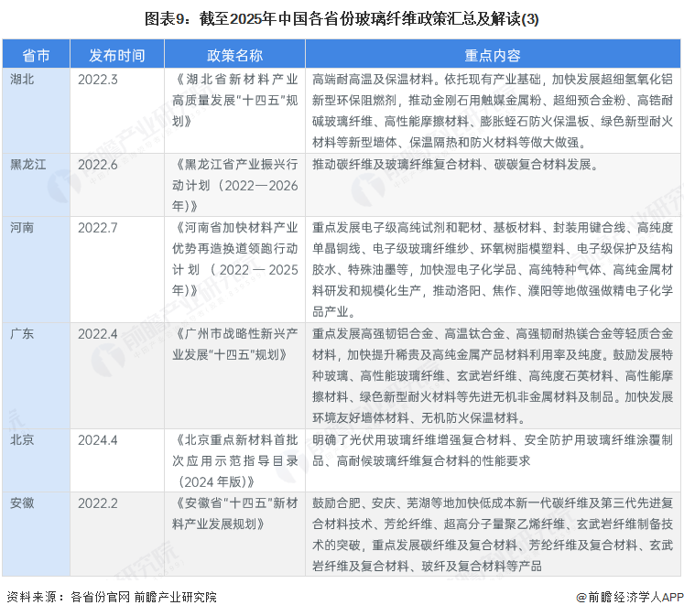Click the chart title 图表9 heading

pyautogui.click(x=342, y=18)
